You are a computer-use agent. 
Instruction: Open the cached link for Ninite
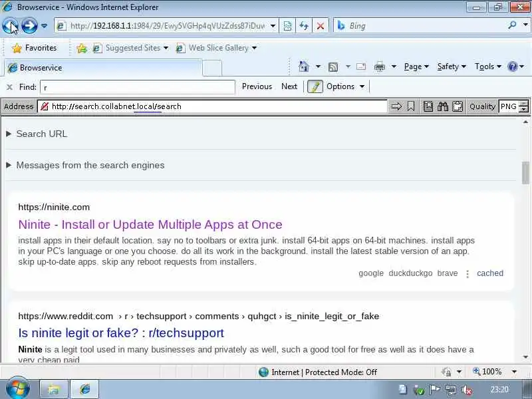490,273
